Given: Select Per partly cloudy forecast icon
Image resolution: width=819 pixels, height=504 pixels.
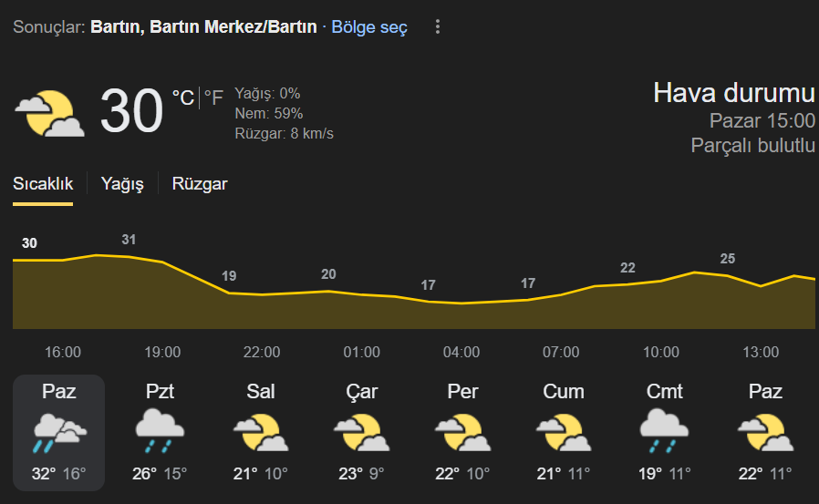Looking at the screenshot, I should pos(462,432).
